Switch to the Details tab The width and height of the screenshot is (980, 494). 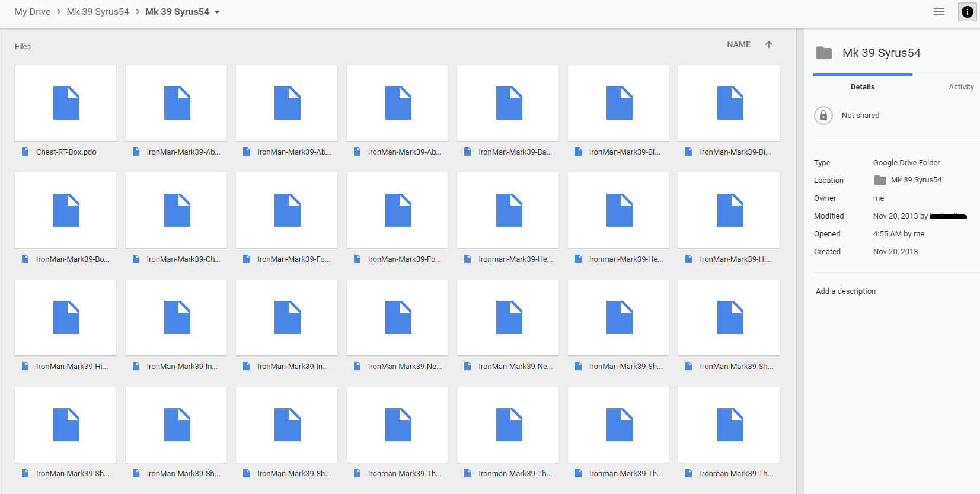(863, 87)
